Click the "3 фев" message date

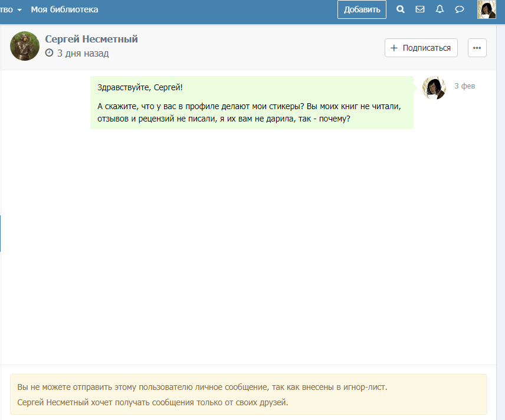(x=464, y=86)
